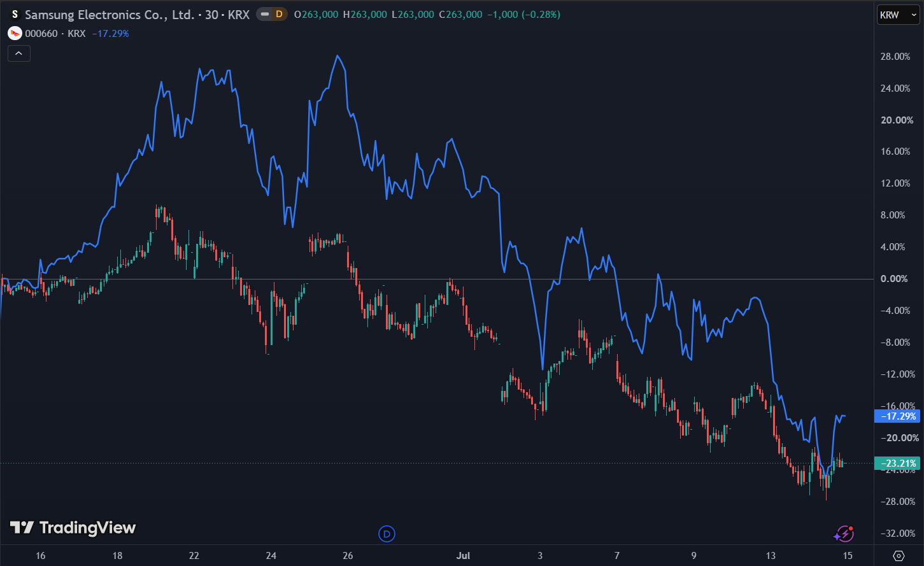Click the purple lightning flash icon
The width and height of the screenshot is (924, 566).
coord(844,534)
